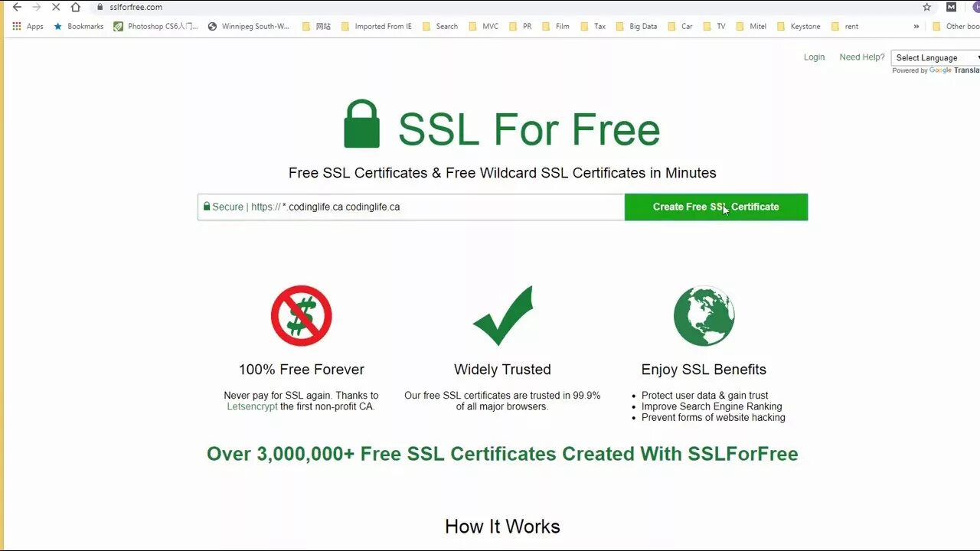Click the browser forward arrow
The width and height of the screenshot is (980, 551).
[x=36, y=7]
